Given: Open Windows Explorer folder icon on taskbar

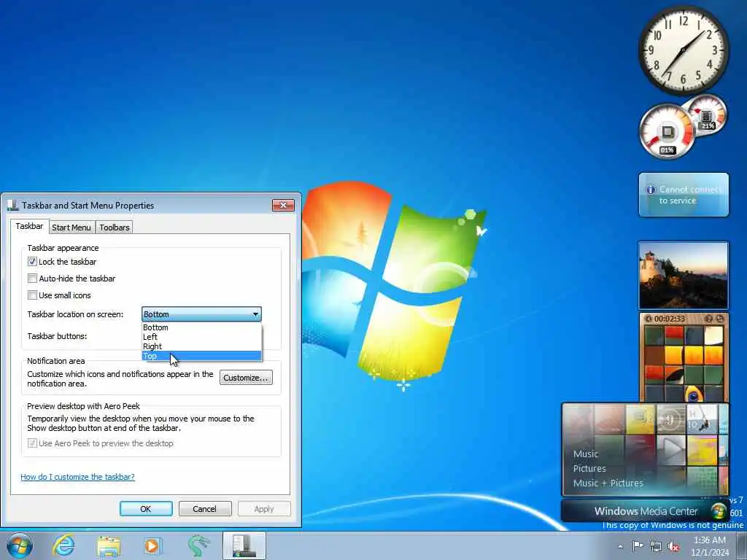Looking at the screenshot, I should [109, 546].
